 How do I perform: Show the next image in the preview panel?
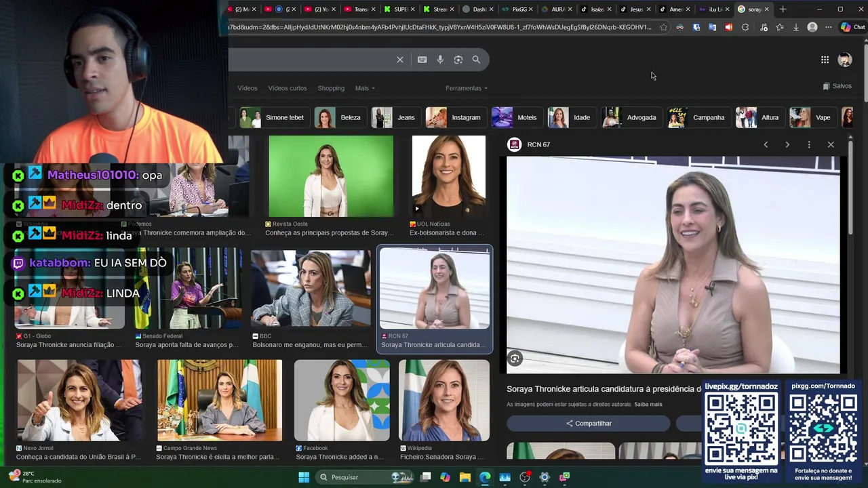[x=787, y=144]
